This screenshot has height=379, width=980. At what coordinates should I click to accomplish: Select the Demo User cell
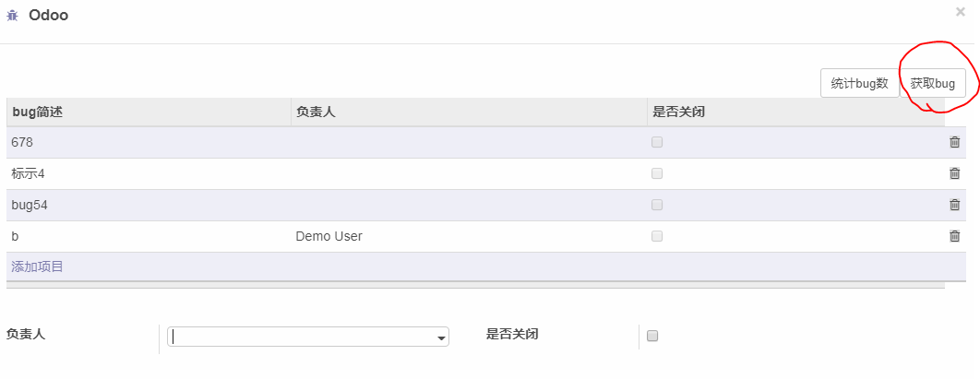[x=470, y=237]
